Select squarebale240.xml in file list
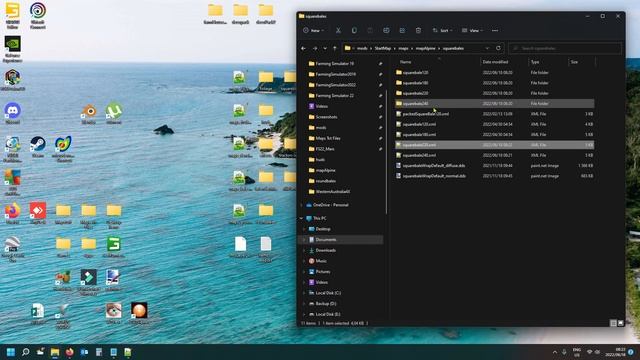 pyautogui.click(x=494, y=155)
